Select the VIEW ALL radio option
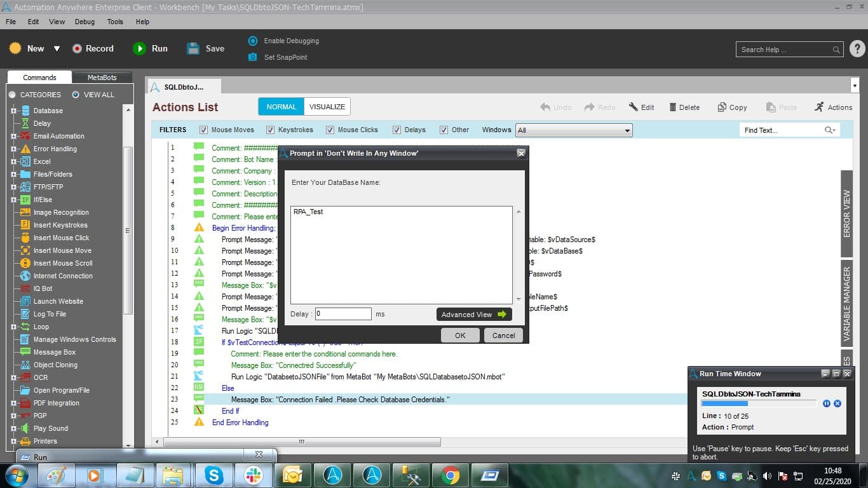The height and width of the screenshot is (488, 868). (x=76, y=95)
